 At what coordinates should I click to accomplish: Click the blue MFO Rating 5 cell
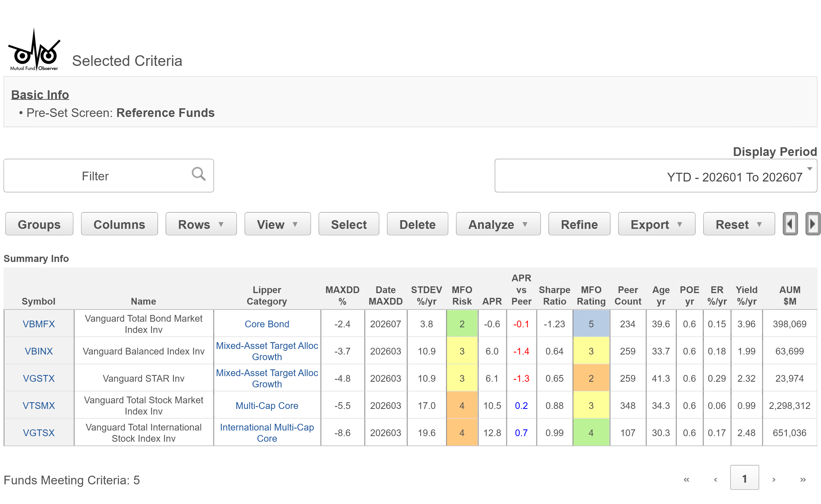pyautogui.click(x=591, y=324)
